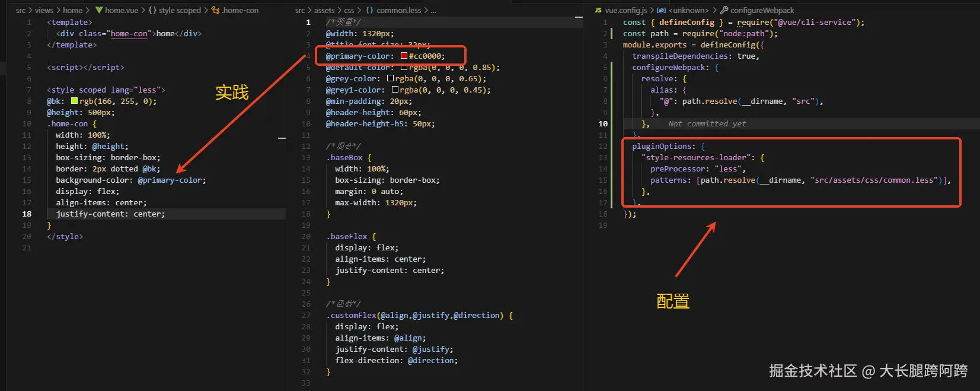Click the class symbol icon before .home-con
980x391 pixels.
click(x=216, y=10)
